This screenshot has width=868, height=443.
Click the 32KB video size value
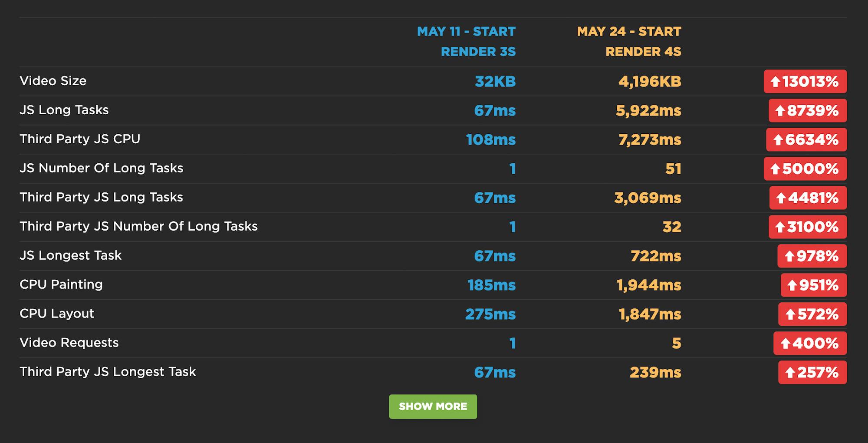[495, 82]
